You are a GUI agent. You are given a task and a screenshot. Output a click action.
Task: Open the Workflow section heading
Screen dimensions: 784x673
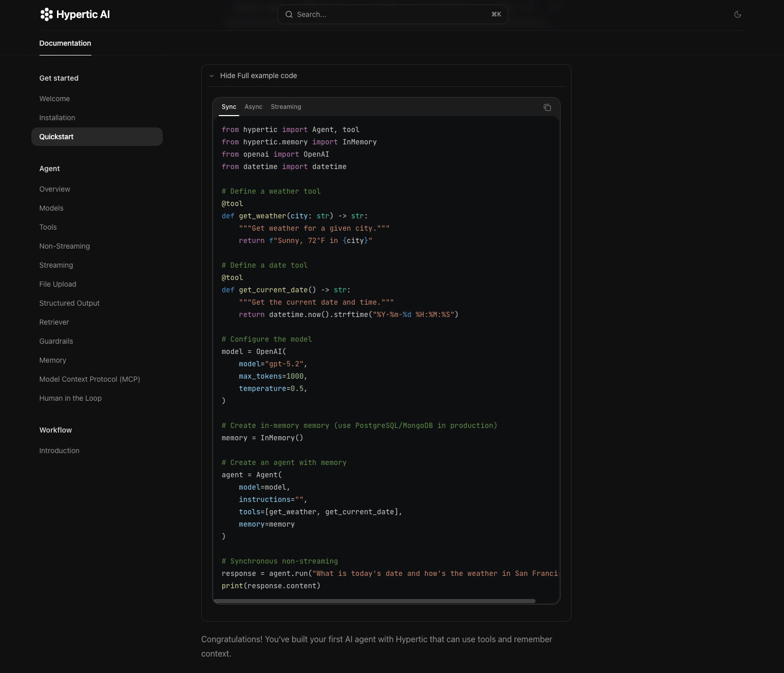[55, 430]
